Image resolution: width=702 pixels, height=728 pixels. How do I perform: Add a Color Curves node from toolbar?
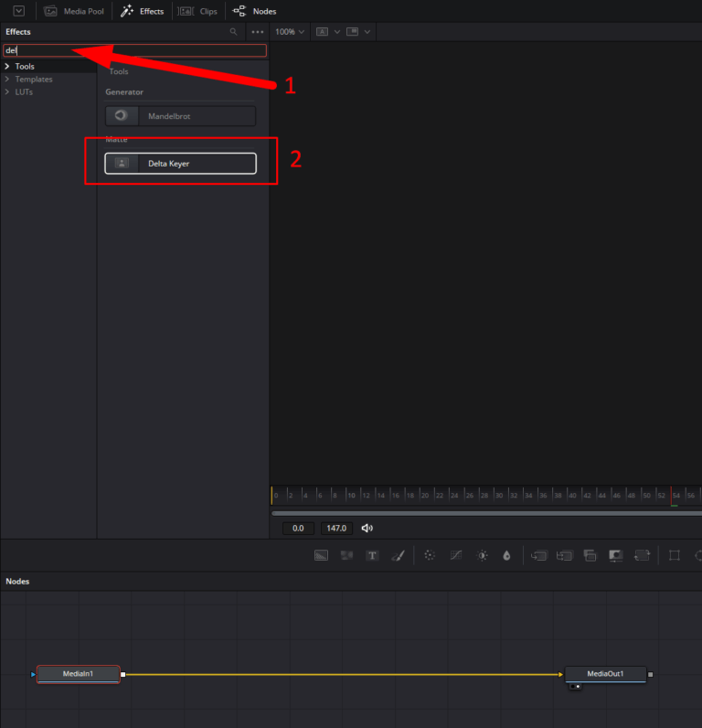pos(456,555)
